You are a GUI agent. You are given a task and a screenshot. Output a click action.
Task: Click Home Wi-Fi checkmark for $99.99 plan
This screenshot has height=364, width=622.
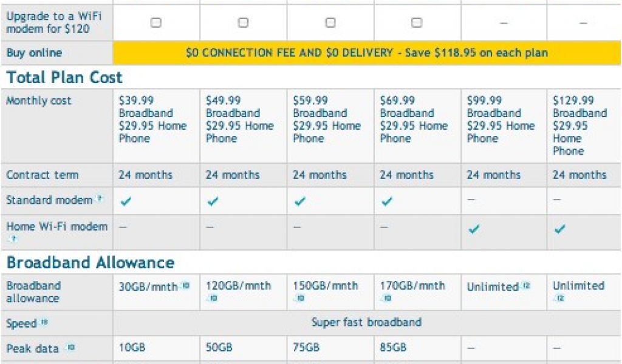474,229
